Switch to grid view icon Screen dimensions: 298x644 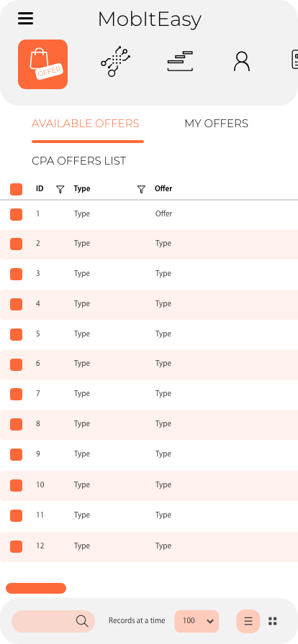[273, 621]
